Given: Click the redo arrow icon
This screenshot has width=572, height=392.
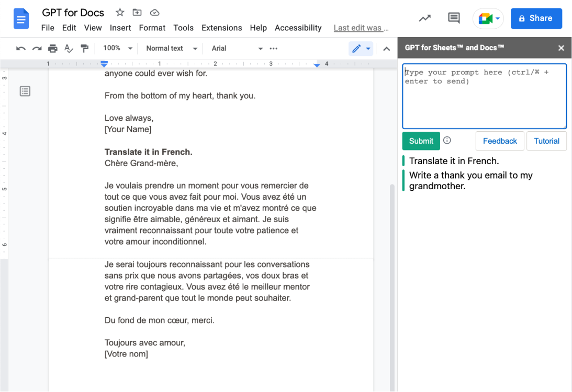Looking at the screenshot, I should point(37,49).
